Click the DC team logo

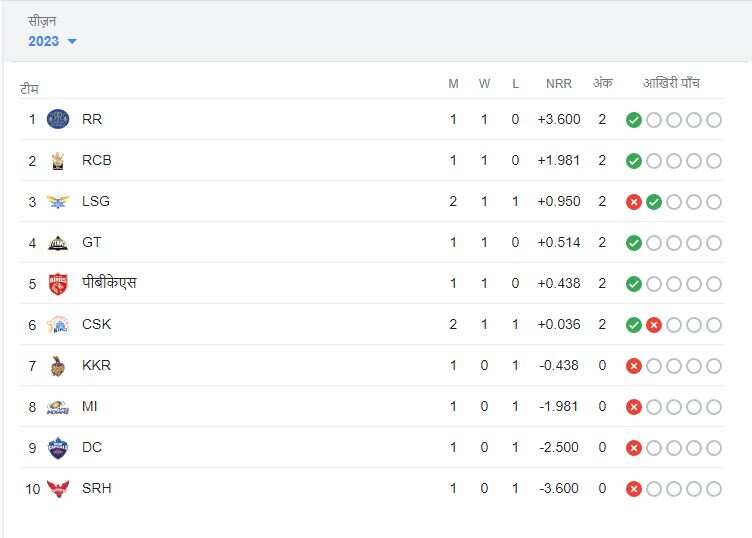58,447
